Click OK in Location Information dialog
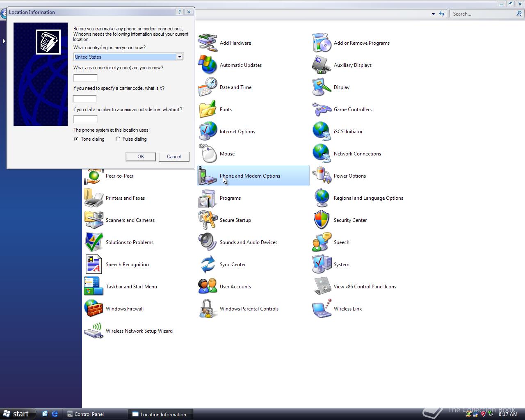This screenshot has height=420, width=525. [141, 157]
